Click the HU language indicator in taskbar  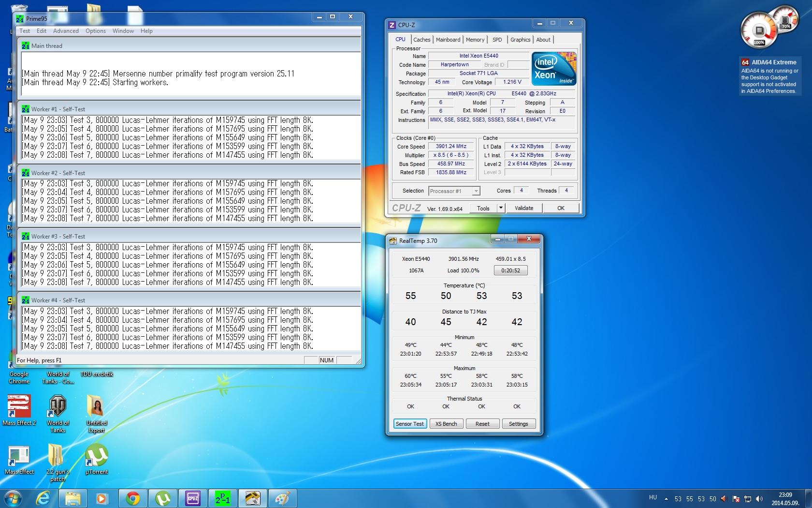pos(653,497)
